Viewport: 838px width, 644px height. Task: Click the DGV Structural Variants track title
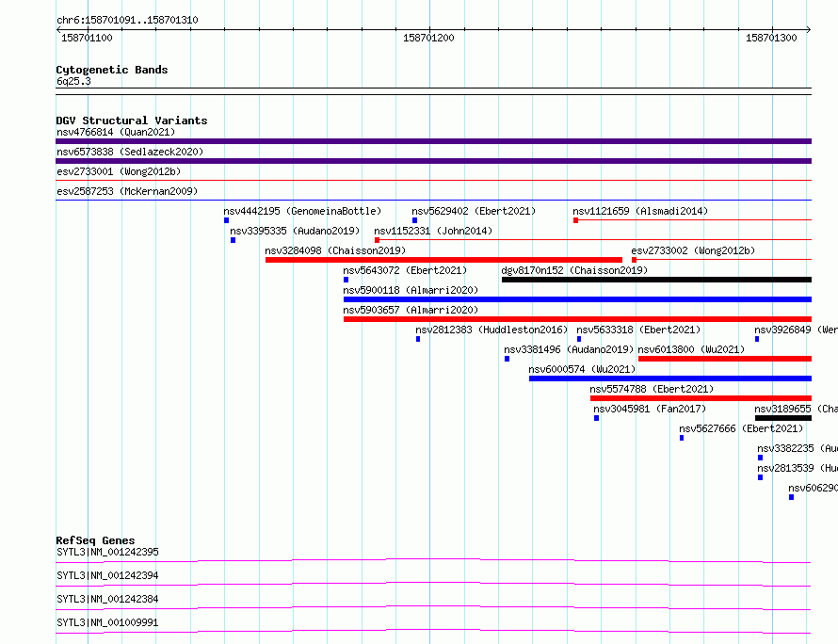point(132,121)
